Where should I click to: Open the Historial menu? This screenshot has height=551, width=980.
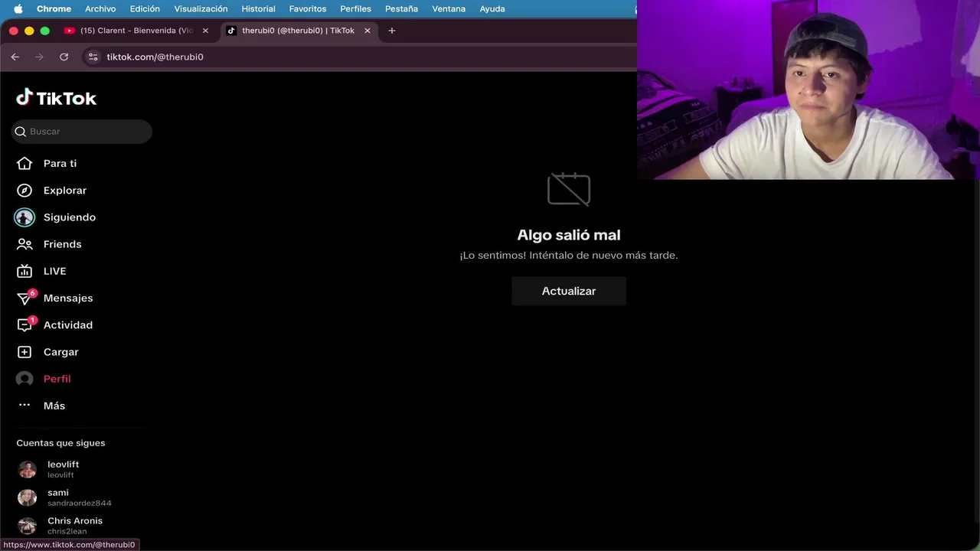click(x=258, y=8)
